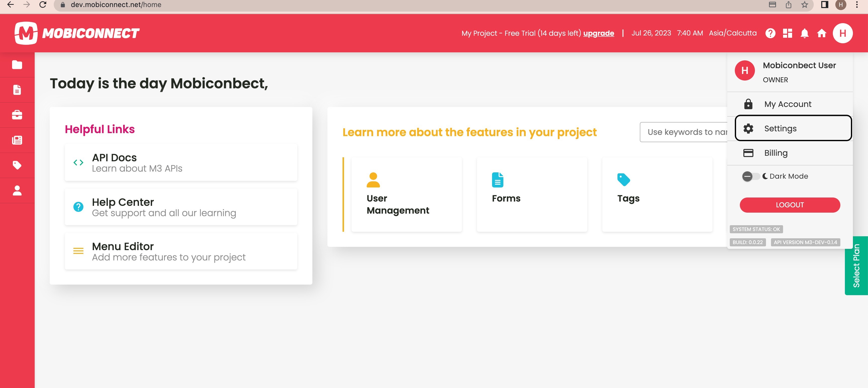Click the upgrade link in header
The image size is (868, 388).
point(598,33)
